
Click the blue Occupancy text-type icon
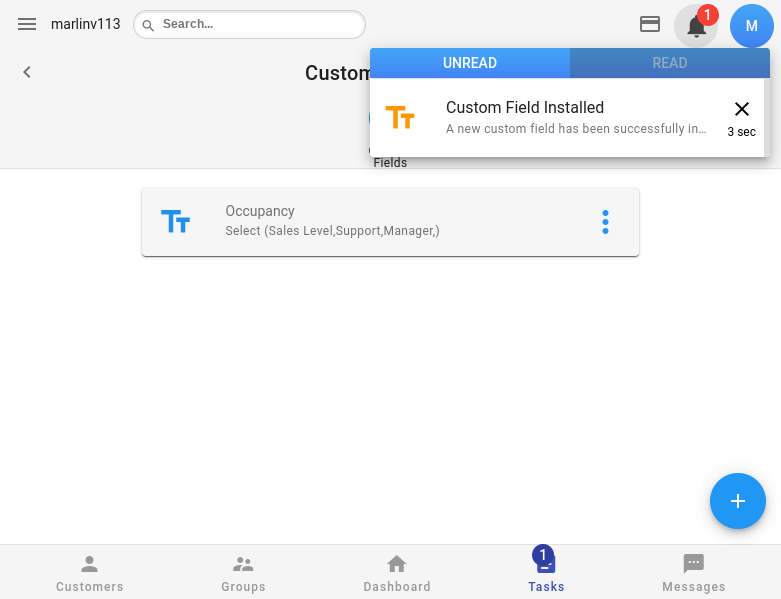175,222
